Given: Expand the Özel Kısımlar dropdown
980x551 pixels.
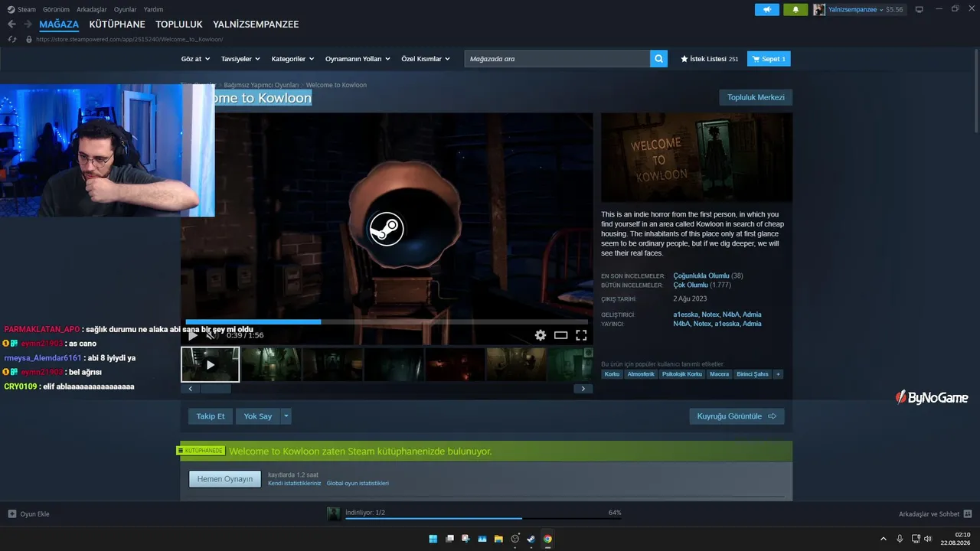Looking at the screenshot, I should click(426, 59).
